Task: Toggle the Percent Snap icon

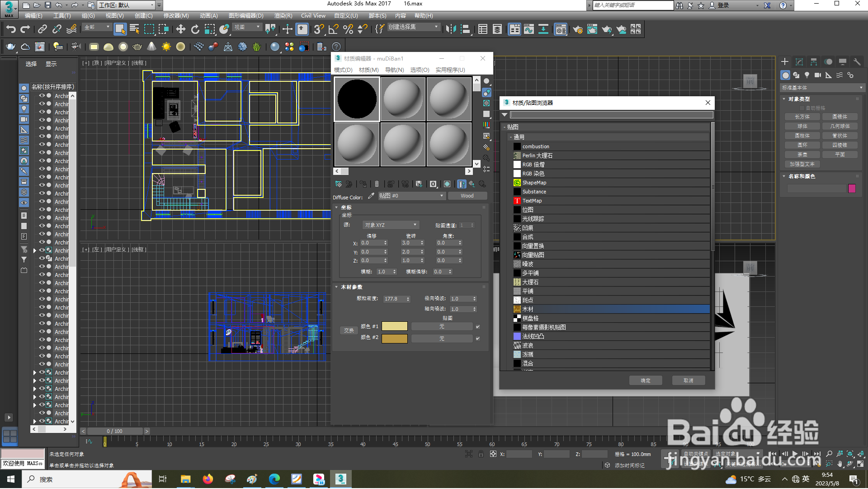Action: click(x=348, y=29)
